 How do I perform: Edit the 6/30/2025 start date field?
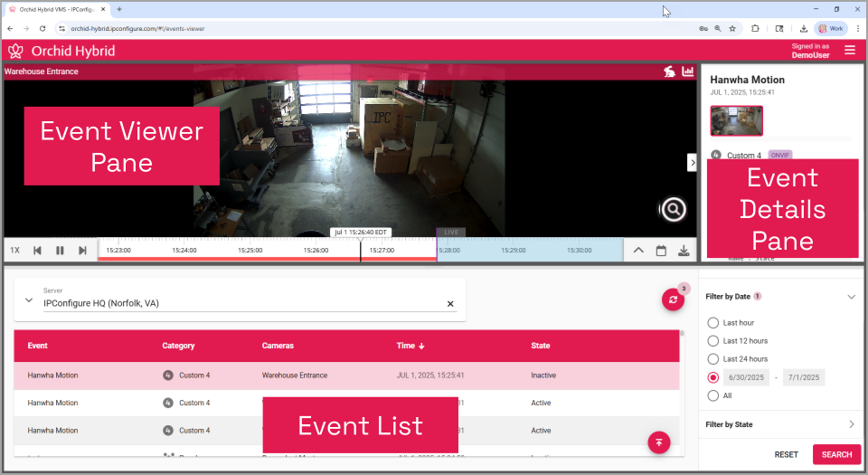coord(746,377)
